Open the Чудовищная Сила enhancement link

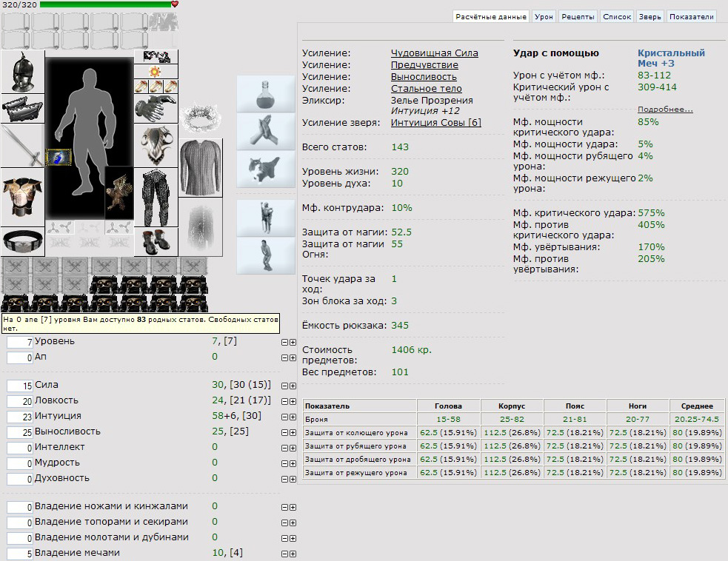pyautogui.click(x=434, y=53)
